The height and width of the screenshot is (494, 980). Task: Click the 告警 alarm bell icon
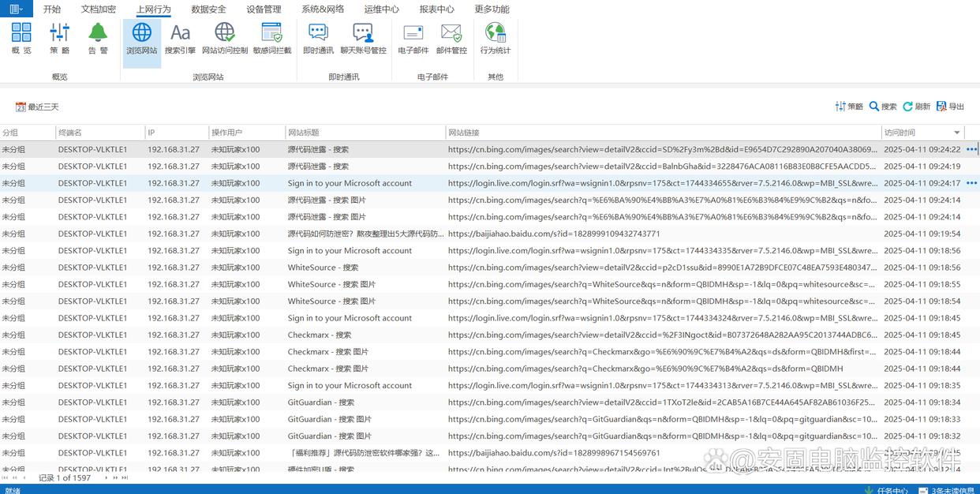tap(98, 38)
